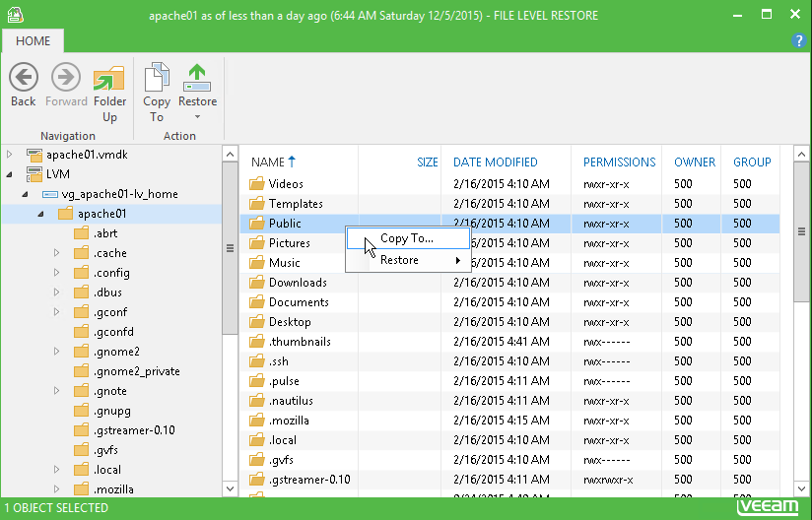Sort by the NAME column header
The width and height of the screenshot is (812, 520).
point(273,162)
